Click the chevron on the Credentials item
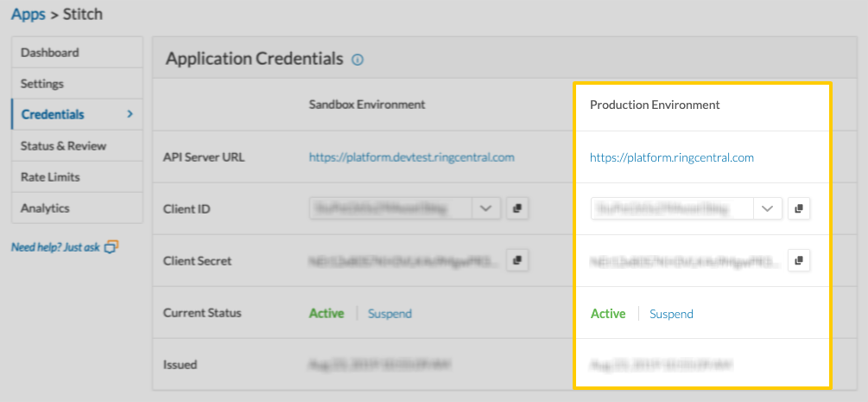868x402 pixels. click(x=130, y=114)
